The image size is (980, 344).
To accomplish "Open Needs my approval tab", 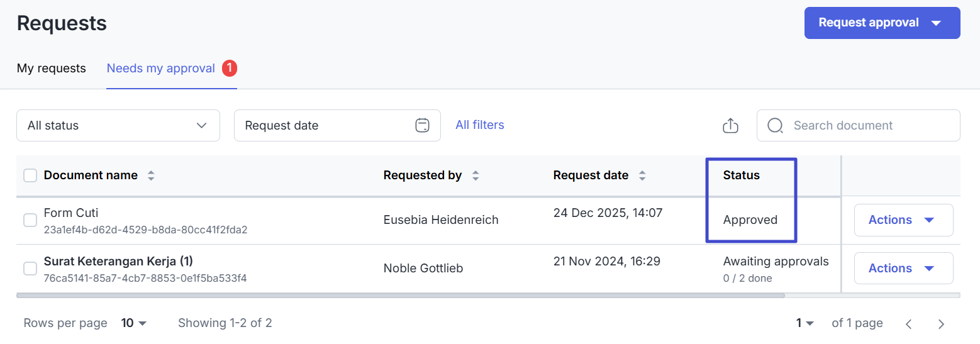I will [x=161, y=68].
